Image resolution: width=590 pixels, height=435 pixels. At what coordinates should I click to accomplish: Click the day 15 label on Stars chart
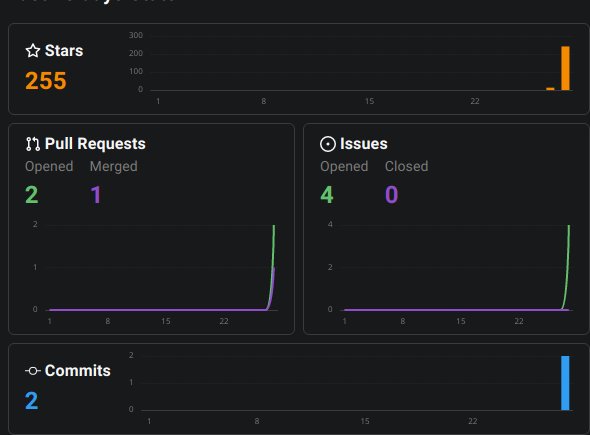[370, 101]
